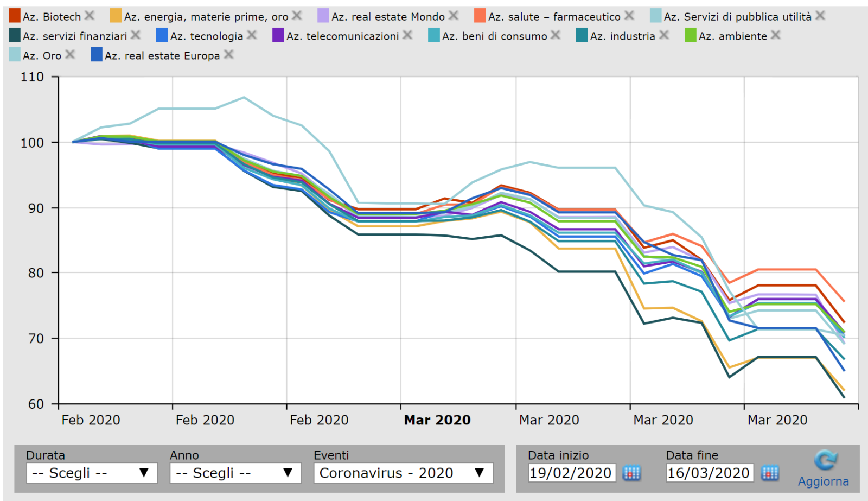
Task: Remove Az. industria series
Action: point(664,35)
